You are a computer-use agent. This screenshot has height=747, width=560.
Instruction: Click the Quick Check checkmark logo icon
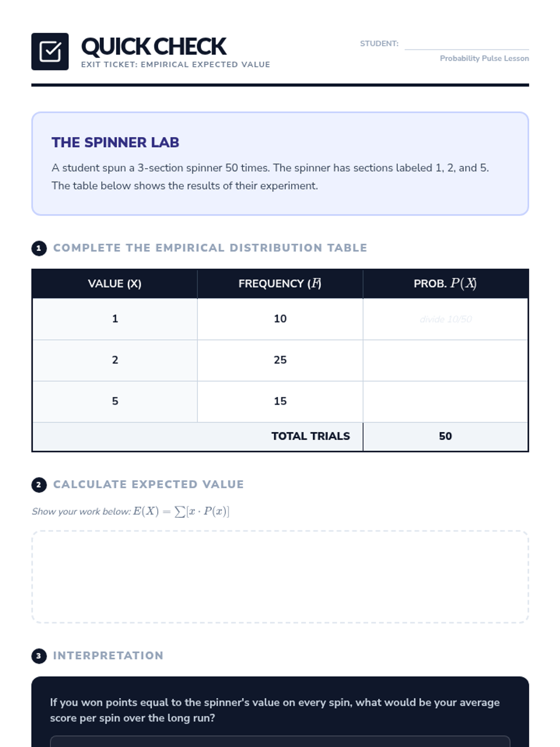tap(50, 51)
